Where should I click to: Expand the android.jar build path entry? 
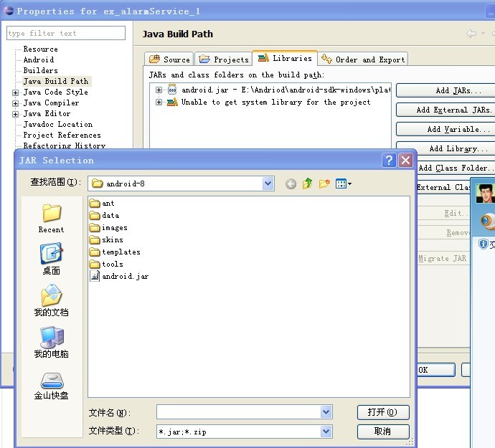pyautogui.click(x=159, y=90)
